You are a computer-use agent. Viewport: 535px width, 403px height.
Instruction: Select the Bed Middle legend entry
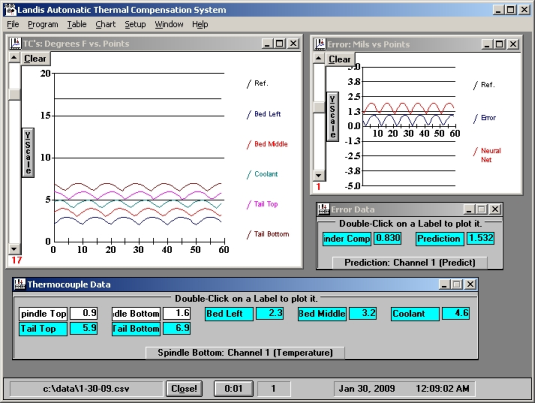(x=268, y=144)
